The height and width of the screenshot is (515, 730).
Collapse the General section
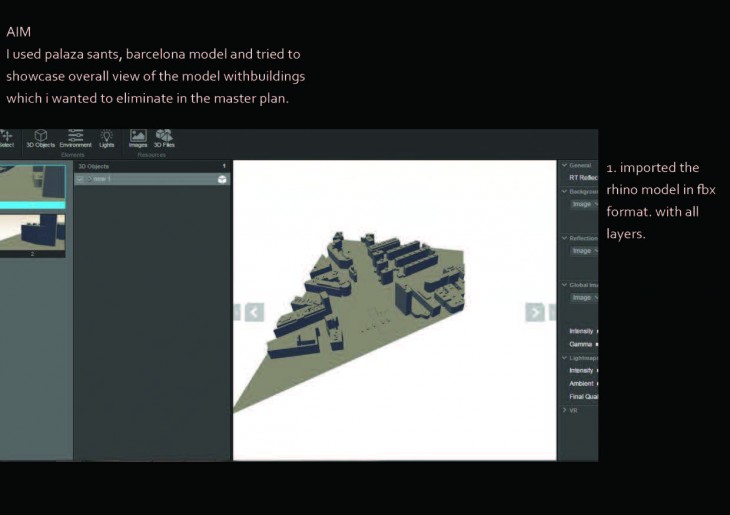[x=564, y=166]
